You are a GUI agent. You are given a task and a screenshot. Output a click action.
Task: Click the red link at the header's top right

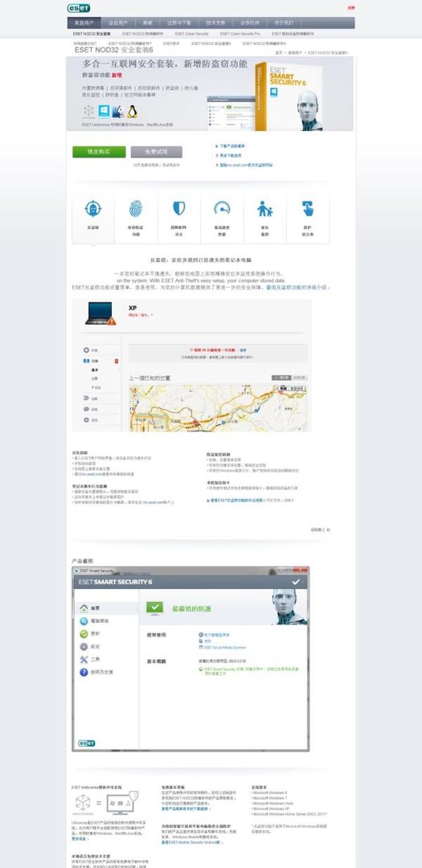tap(351, 8)
